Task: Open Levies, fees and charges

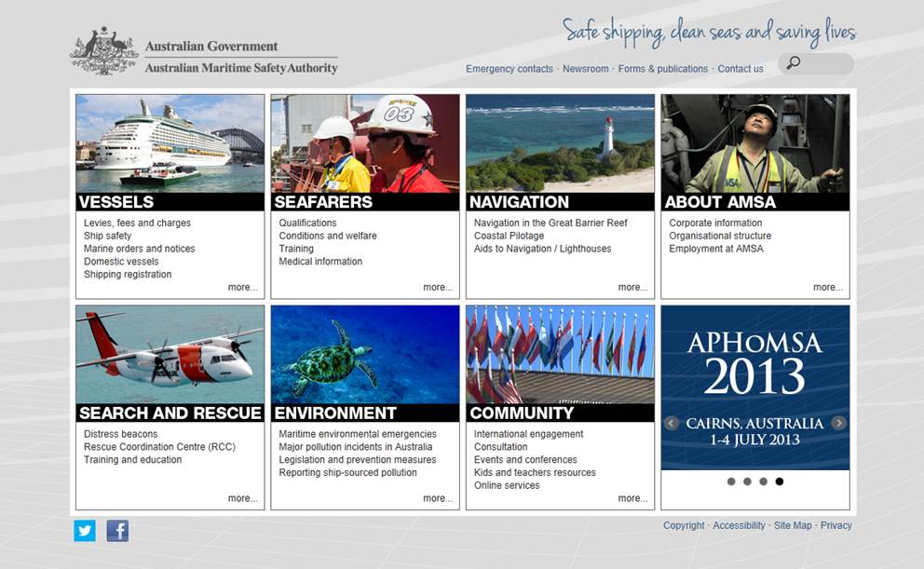Action: 137,224
